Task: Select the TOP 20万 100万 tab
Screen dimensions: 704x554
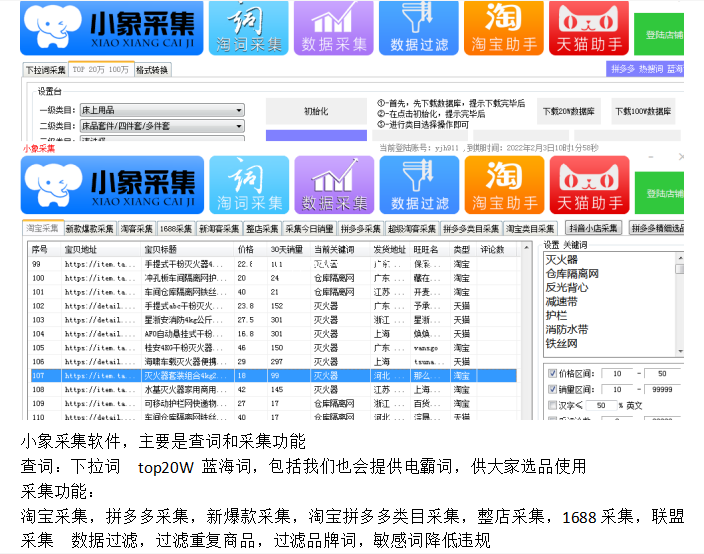Action: (x=101, y=70)
